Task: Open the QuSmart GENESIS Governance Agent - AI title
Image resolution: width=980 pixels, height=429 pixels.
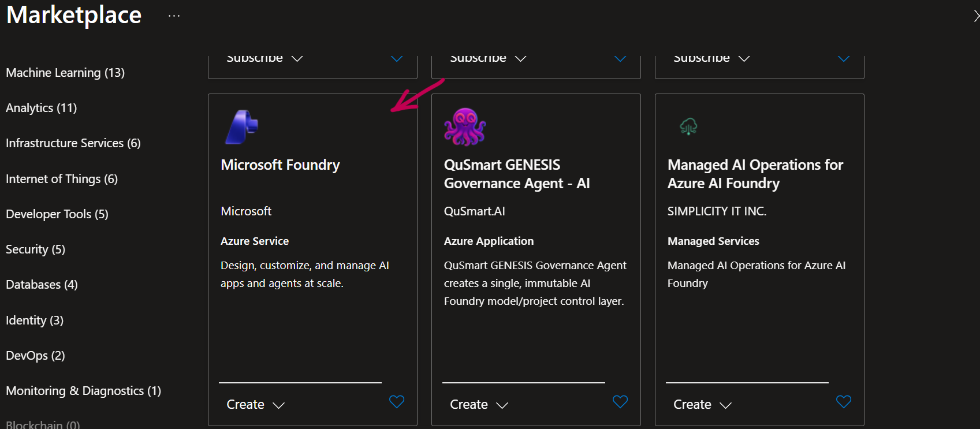Action: 517,174
